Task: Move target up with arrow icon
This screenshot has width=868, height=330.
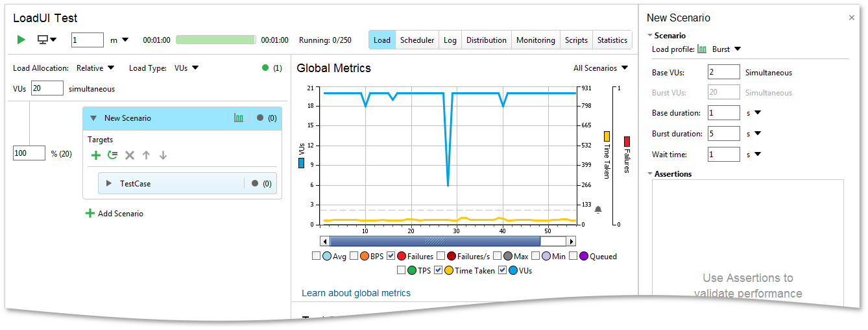Action: (x=147, y=155)
